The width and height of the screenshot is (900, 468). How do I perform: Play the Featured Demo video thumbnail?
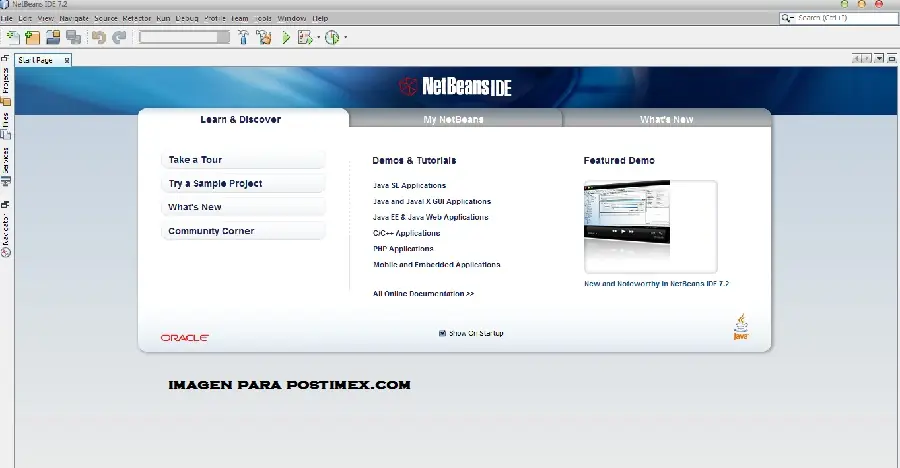tap(650, 226)
